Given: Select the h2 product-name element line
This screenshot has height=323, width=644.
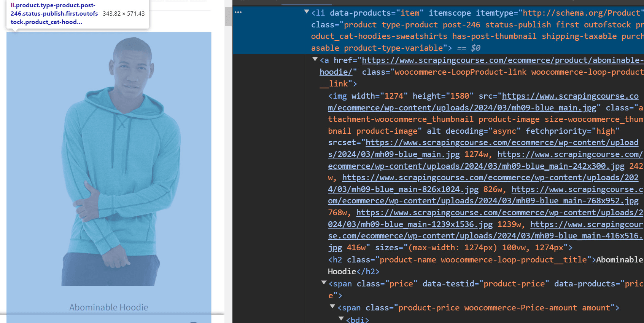Looking at the screenshot, I should pyautogui.click(x=485, y=265).
